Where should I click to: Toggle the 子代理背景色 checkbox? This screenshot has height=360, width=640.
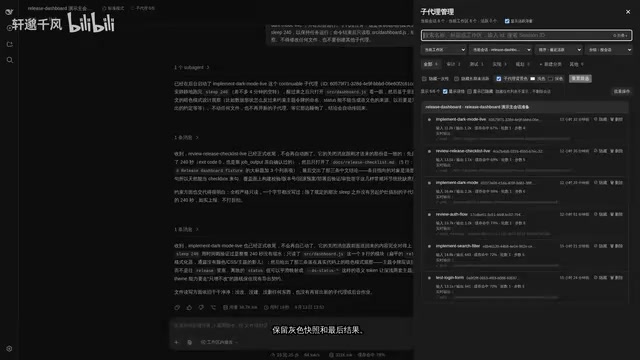[x=499, y=79]
